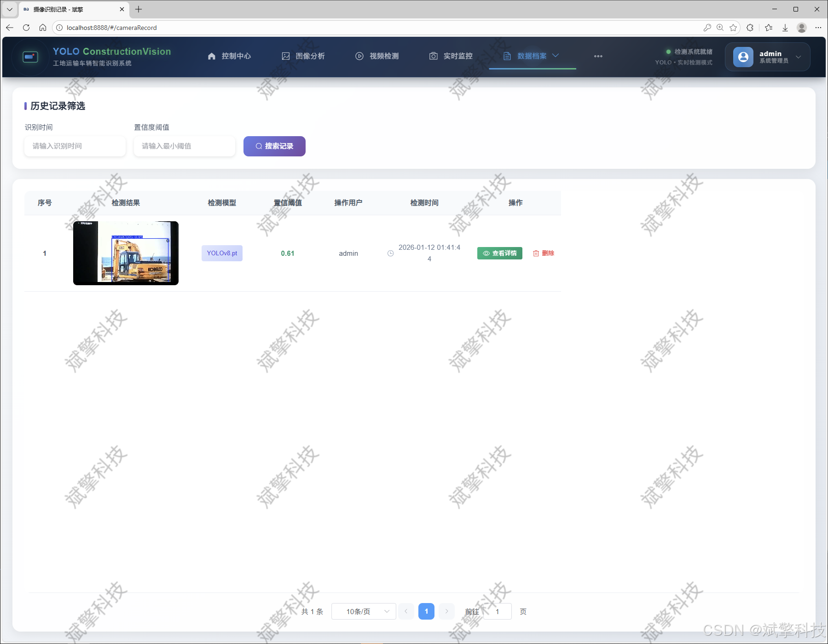828x644 pixels.
Task: Select the 0.61 confidence value
Action: (288, 253)
